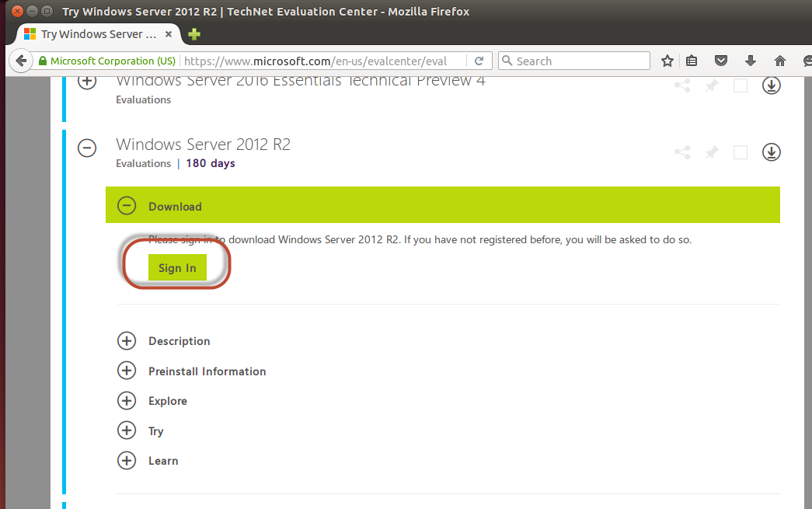
Task: Expand the Explore section
Action: pos(127,401)
